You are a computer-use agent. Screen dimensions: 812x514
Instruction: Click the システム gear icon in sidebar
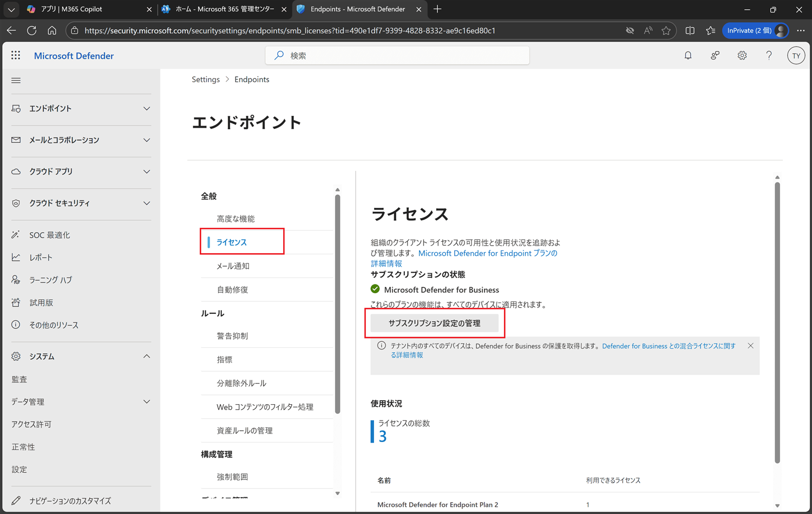click(16, 357)
